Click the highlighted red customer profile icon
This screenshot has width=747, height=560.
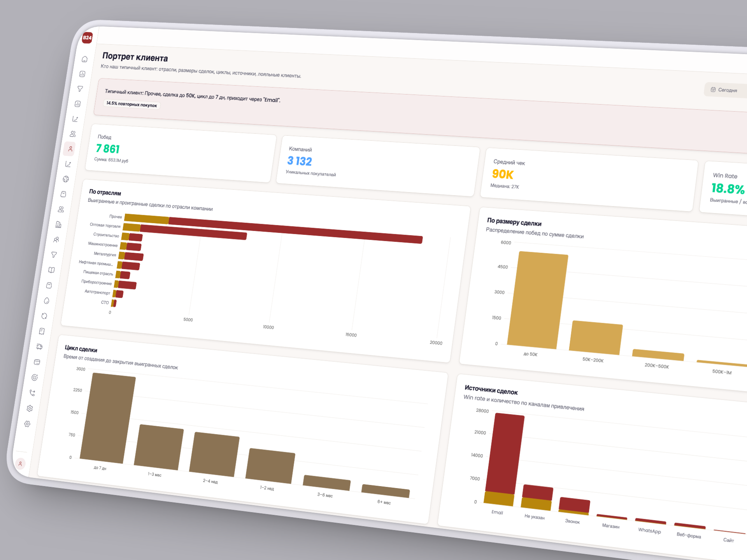[71, 149]
